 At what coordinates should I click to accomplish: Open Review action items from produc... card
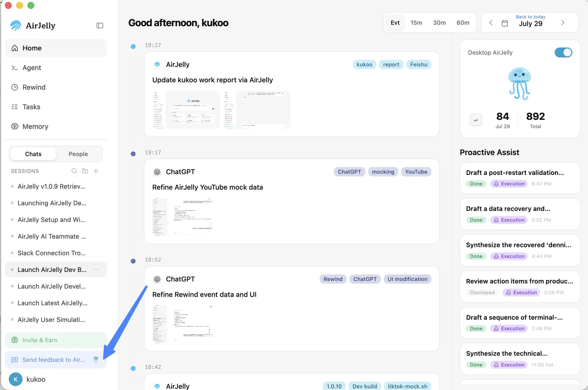tap(520, 287)
